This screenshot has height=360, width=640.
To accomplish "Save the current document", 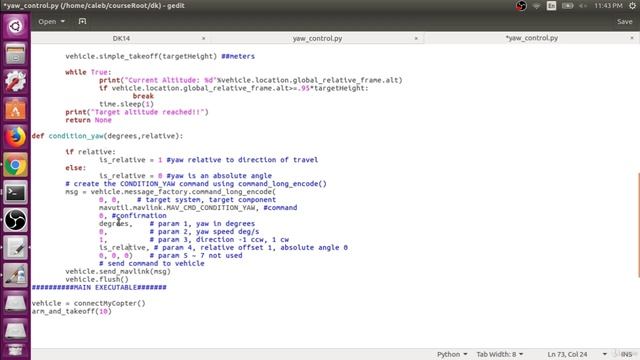I will (x=624, y=21).
